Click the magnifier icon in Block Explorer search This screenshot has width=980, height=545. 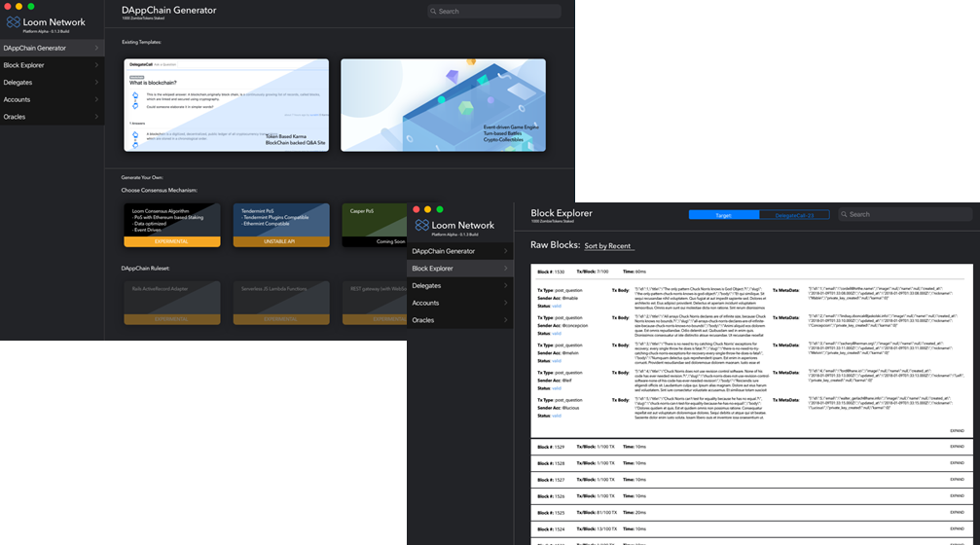(844, 214)
